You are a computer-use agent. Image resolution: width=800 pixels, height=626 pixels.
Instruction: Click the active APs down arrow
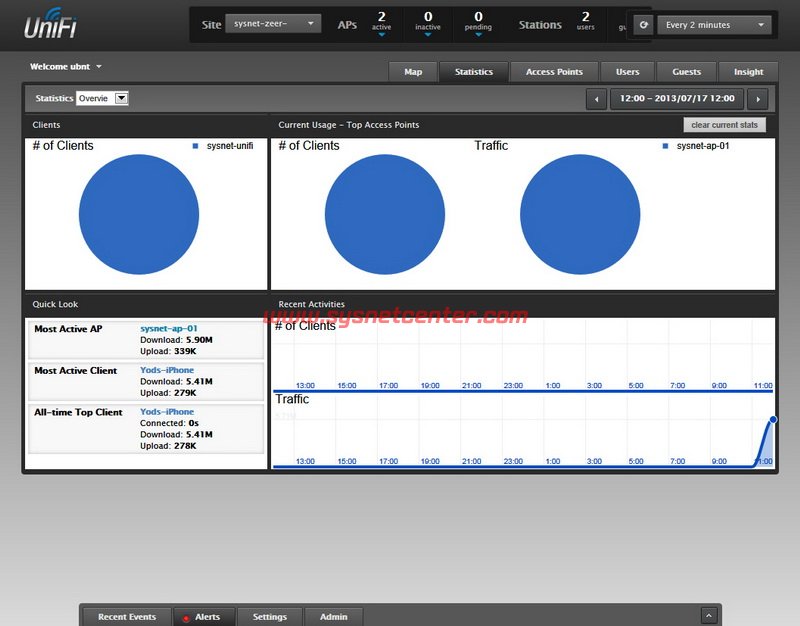click(x=381, y=34)
